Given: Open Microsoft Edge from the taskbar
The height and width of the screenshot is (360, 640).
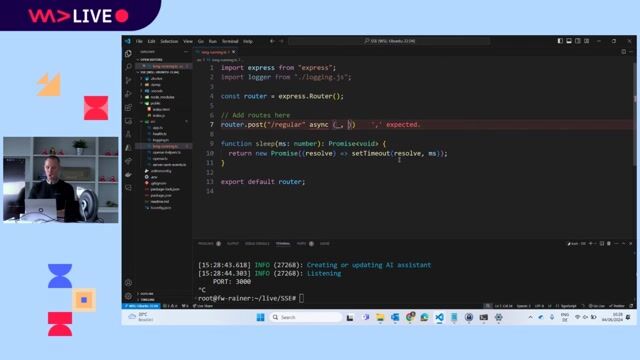Looking at the screenshot, I should pos(424,317).
